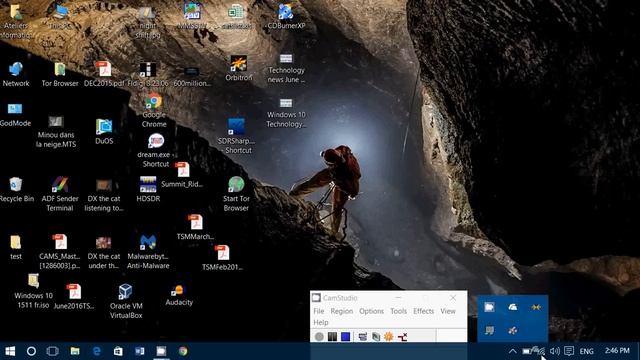640x360 pixels.
Task: Select the TSMMarch PDF desktop file
Action: (x=195, y=227)
